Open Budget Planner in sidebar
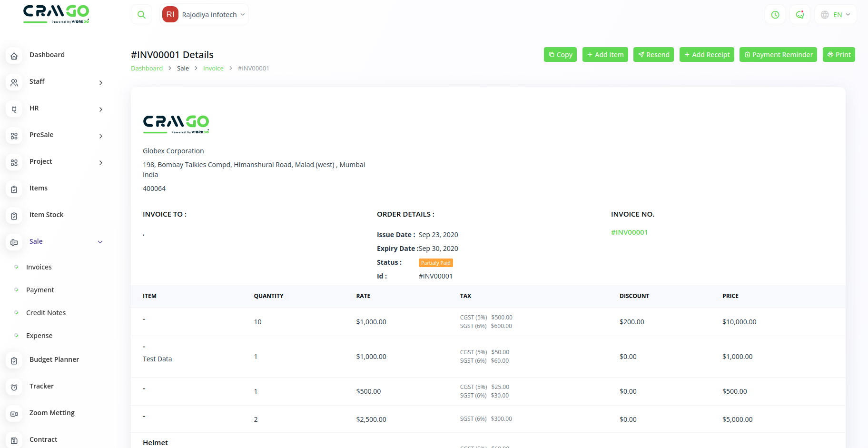The width and height of the screenshot is (868, 448). point(54,359)
